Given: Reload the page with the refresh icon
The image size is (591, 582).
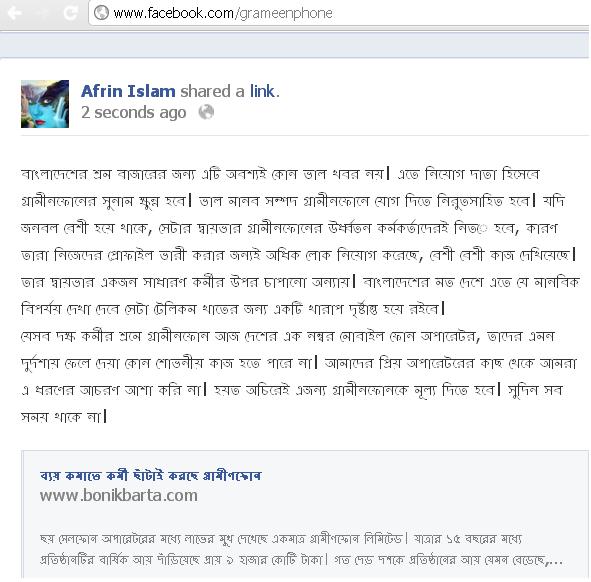Looking at the screenshot, I should click(x=70, y=13).
